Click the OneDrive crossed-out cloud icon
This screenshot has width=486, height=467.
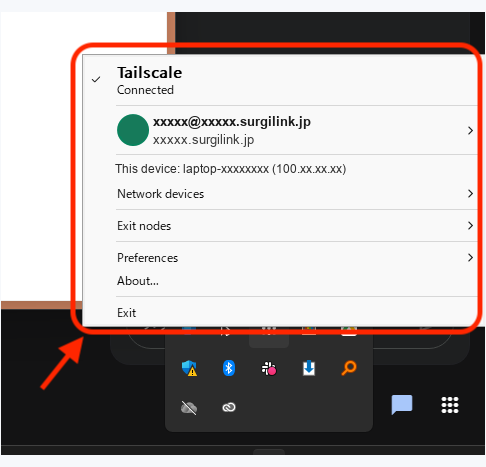pos(189,407)
